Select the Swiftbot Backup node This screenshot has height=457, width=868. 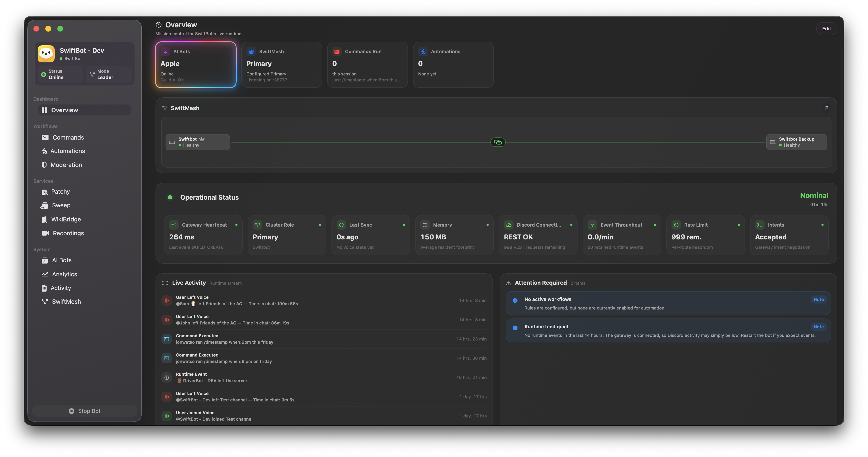[x=796, y=142]
